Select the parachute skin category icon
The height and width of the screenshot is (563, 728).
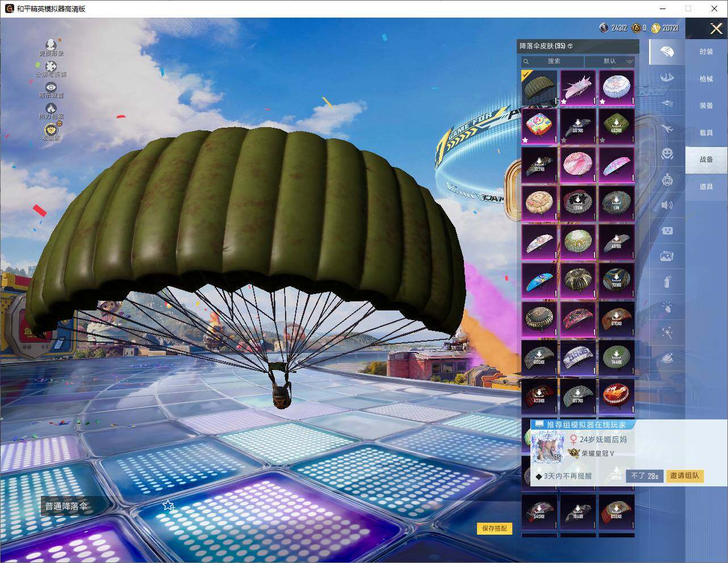(667, 52)
